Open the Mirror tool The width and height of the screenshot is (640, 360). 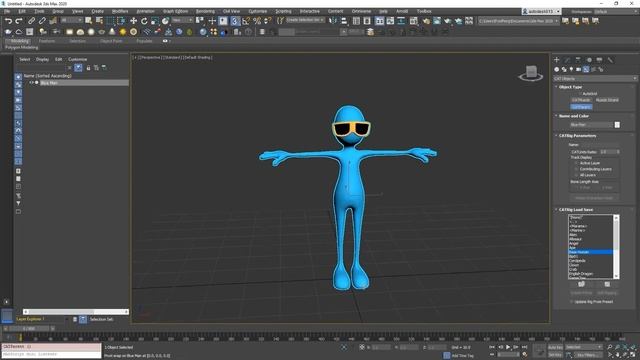point(333,21)
